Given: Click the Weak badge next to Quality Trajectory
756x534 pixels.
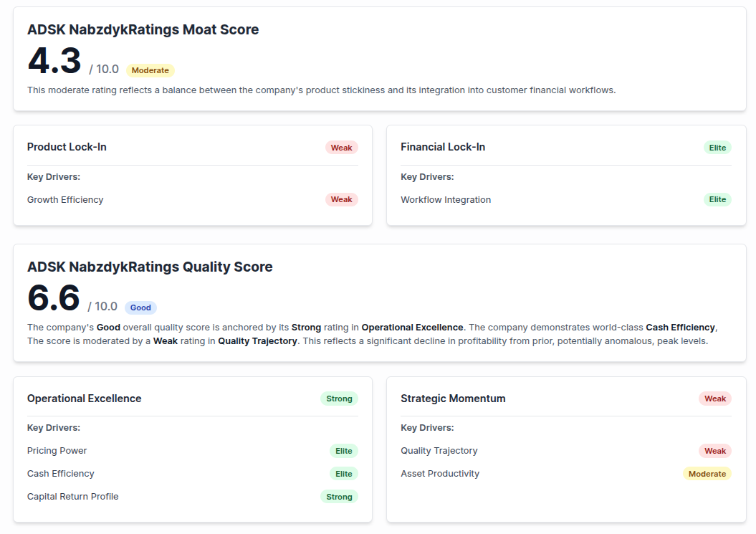Looking at the screenshot, I should [715, 451].
